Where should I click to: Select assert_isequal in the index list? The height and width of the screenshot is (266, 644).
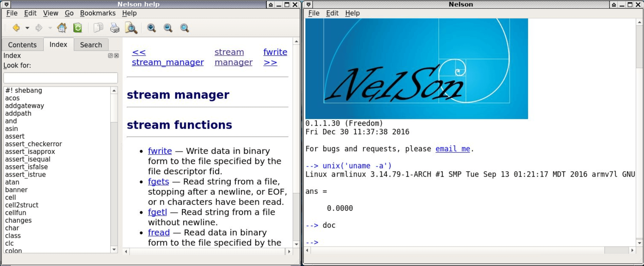[27, 159]
